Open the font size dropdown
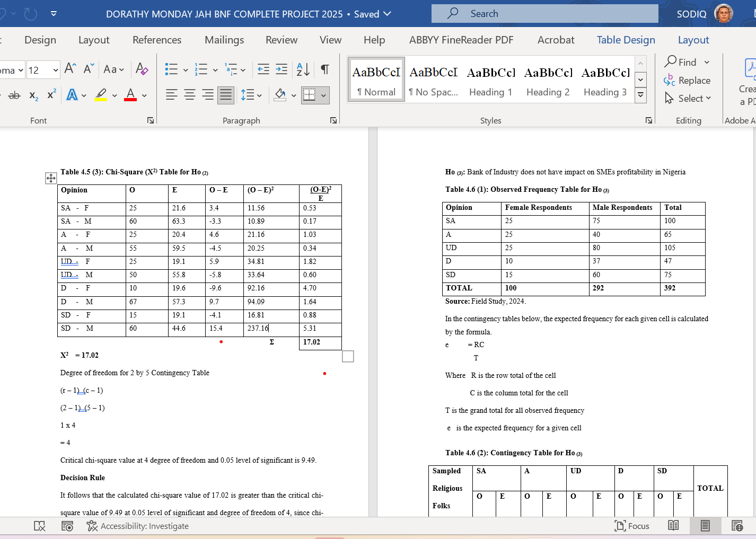Image resolution: width=756 pixels, height=539 pixels. coord(56,70)
